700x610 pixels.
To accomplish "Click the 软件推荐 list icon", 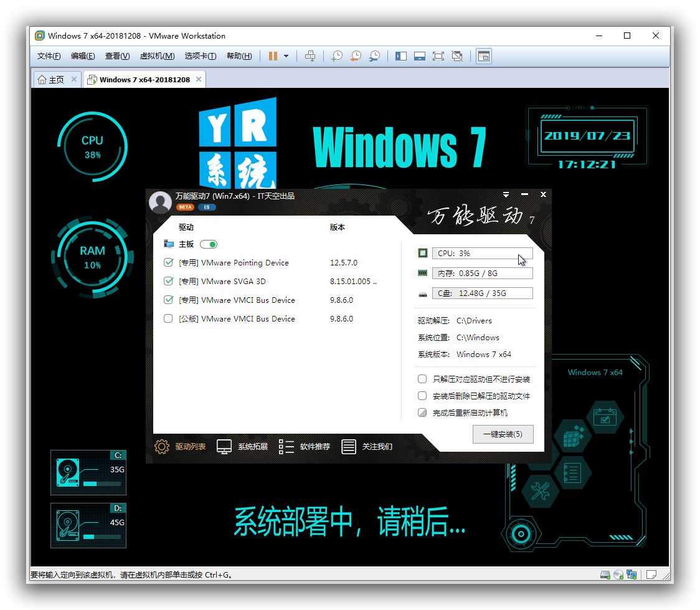I will [x=286, y=447].
